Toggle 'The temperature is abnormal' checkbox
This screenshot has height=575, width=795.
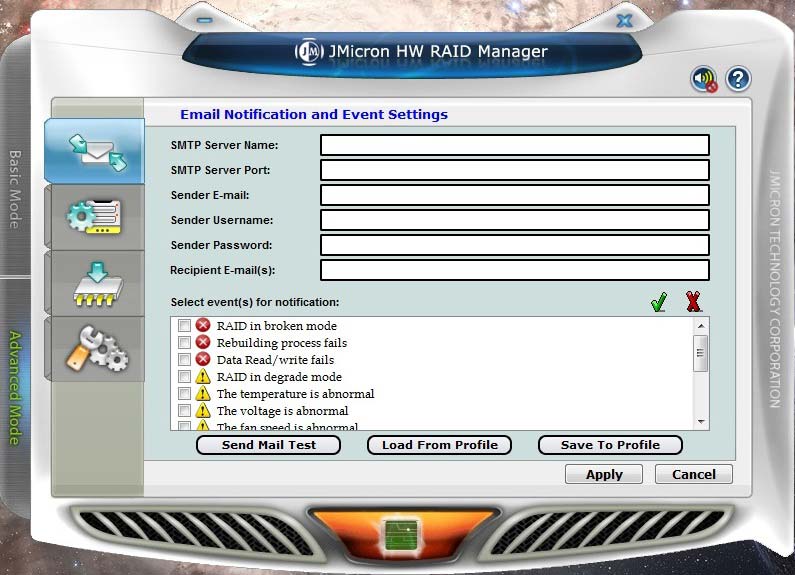[x=184, y=394]
